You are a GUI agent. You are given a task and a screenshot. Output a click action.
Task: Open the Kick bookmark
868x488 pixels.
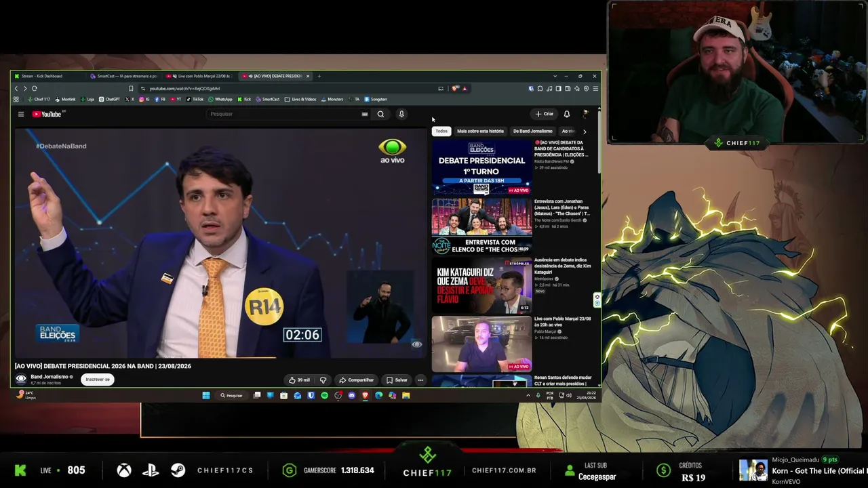tap(244, 99)
